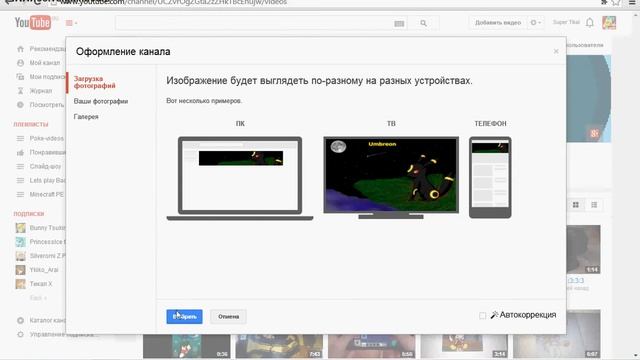Click the Отмена button
The width and height of the screenshot is (640, 360).
tap(228, 316)
